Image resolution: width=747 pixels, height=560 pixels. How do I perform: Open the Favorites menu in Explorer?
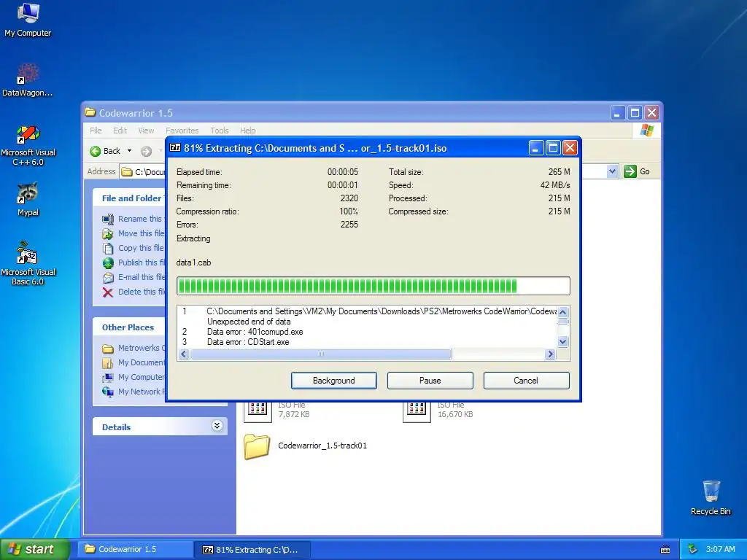pyautogui.click(x=182, y=131)
